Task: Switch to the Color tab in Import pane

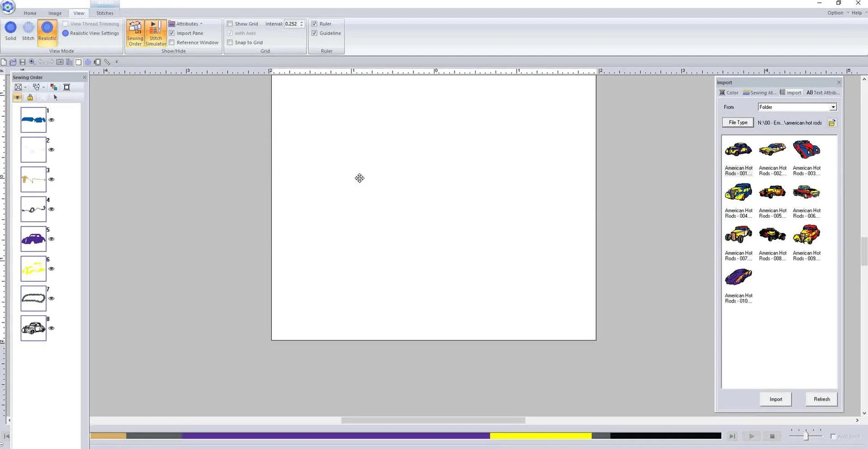Action: tap(729, 93)
